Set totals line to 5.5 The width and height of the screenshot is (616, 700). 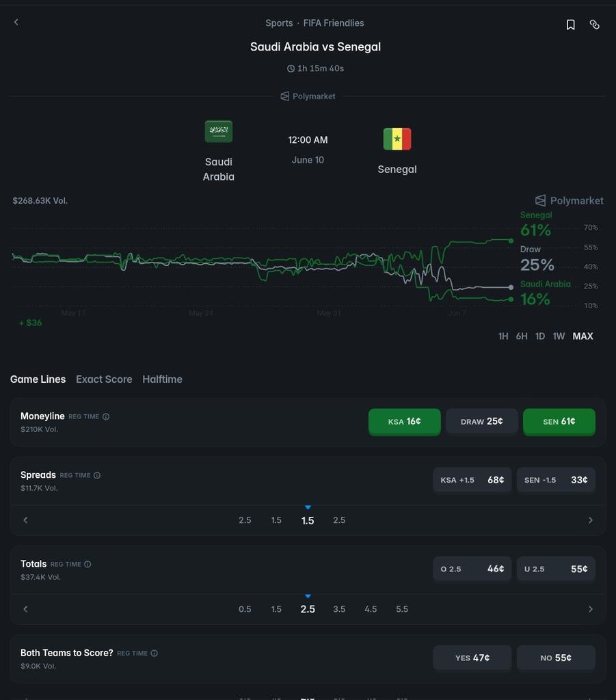[402, 609]
